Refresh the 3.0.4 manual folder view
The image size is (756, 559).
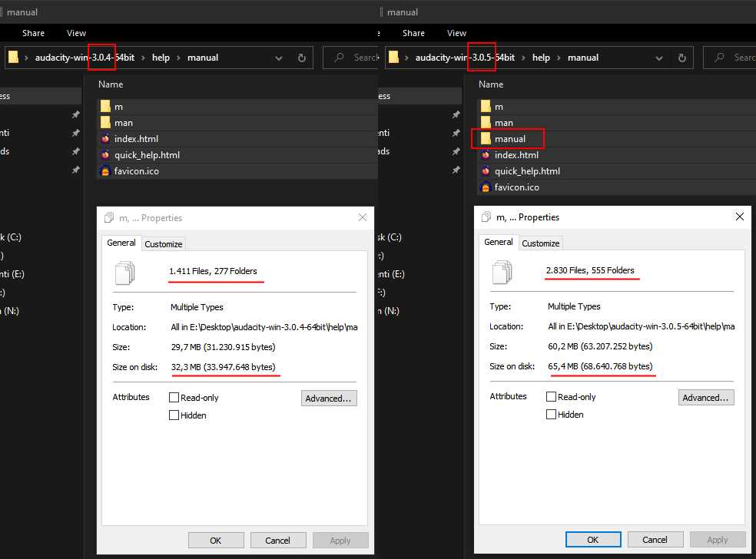point(302,58)
